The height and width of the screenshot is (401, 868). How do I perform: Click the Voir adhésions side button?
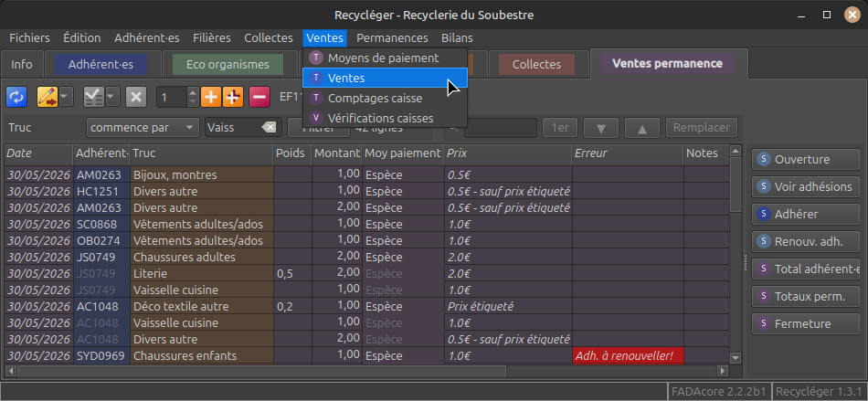point(806,186)
